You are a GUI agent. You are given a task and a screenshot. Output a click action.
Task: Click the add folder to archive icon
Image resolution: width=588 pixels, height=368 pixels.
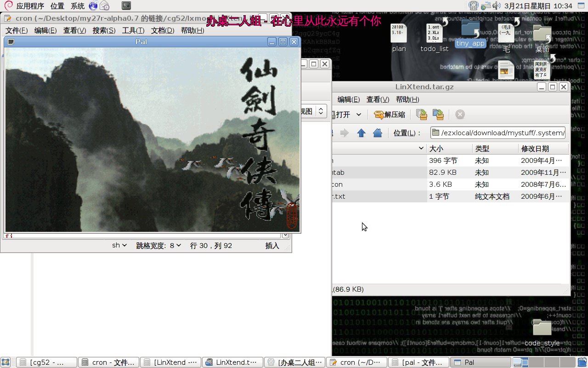point(438,115)
